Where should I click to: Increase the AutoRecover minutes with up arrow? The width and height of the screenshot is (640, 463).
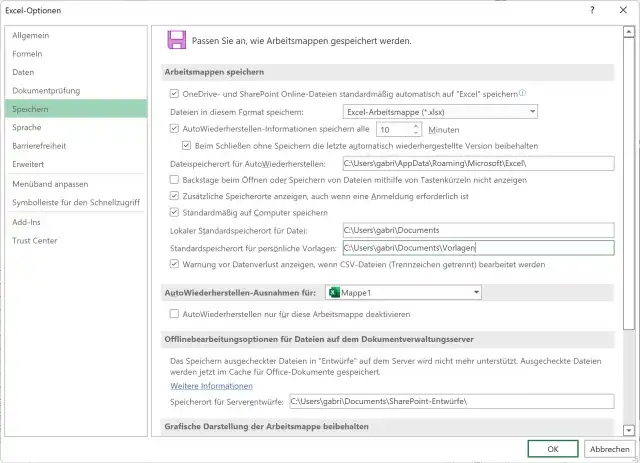click(416, 126)
